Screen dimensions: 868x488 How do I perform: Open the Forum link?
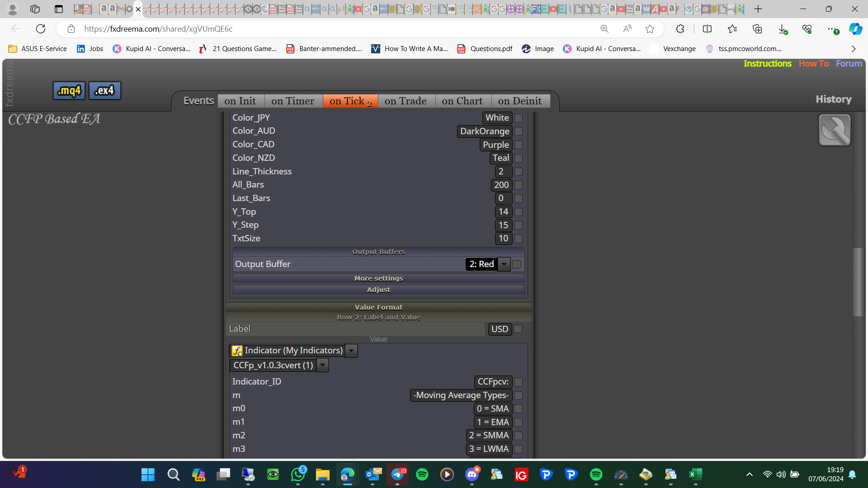coord(849,64)
